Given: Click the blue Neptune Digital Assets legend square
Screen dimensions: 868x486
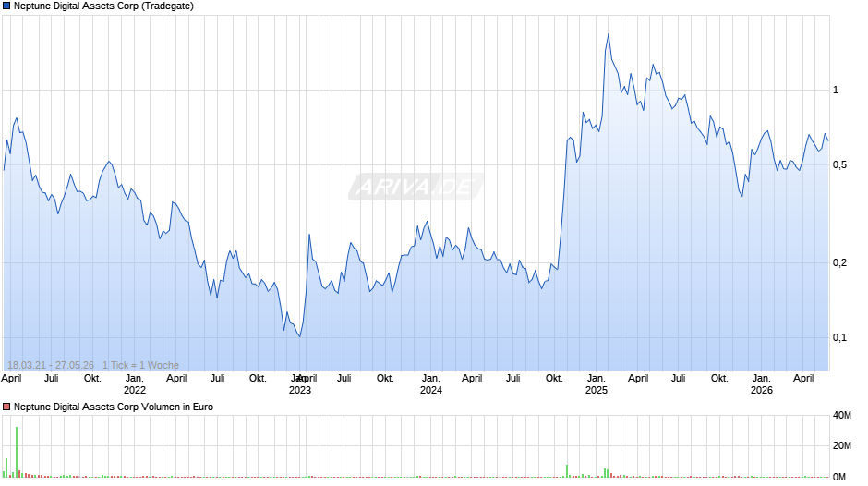Looking at the screenshot, I should click(x=6, y=6).
